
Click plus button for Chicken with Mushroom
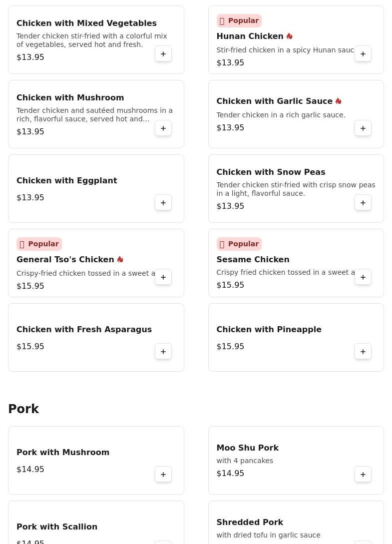point(163,128)
